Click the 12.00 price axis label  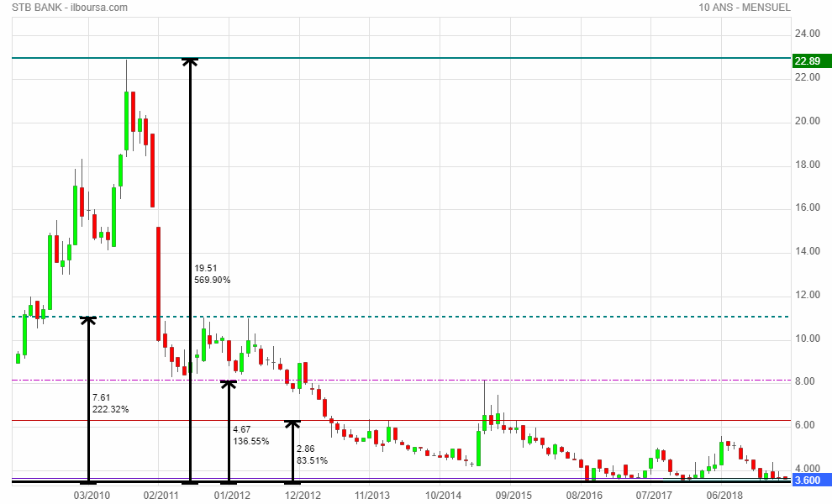pos(807,295)
